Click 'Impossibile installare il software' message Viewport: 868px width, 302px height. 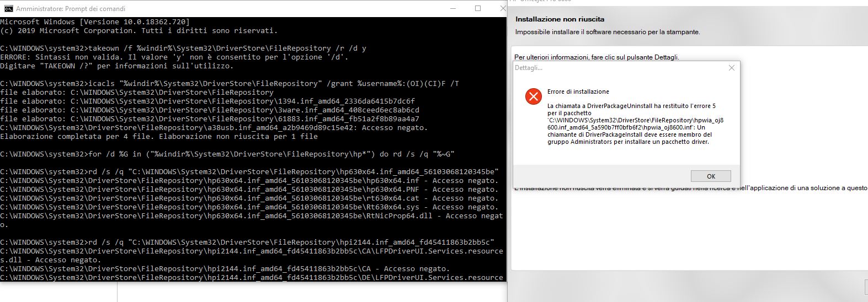608,32
